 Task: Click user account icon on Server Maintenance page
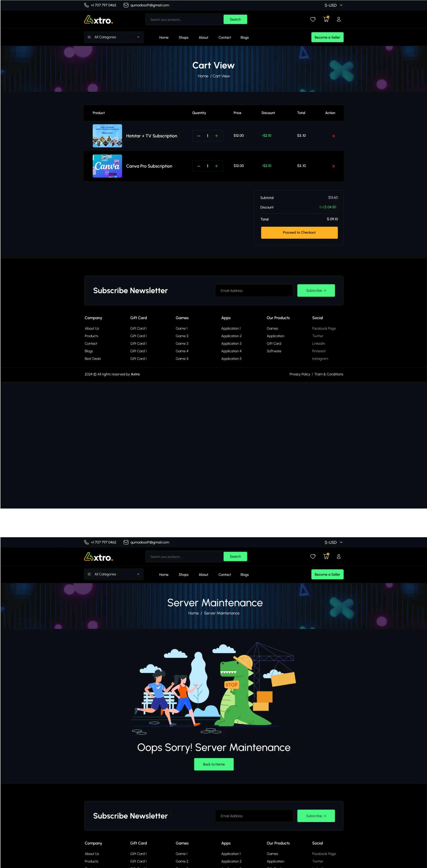[x=339, y=557]
